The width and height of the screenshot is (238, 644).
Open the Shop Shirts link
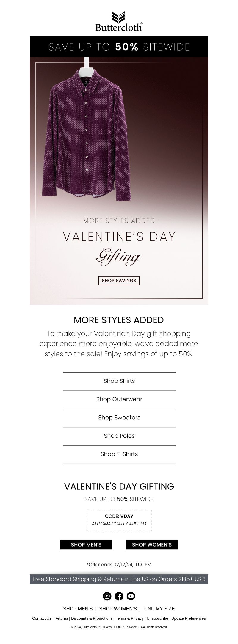[x=119, y=381]
